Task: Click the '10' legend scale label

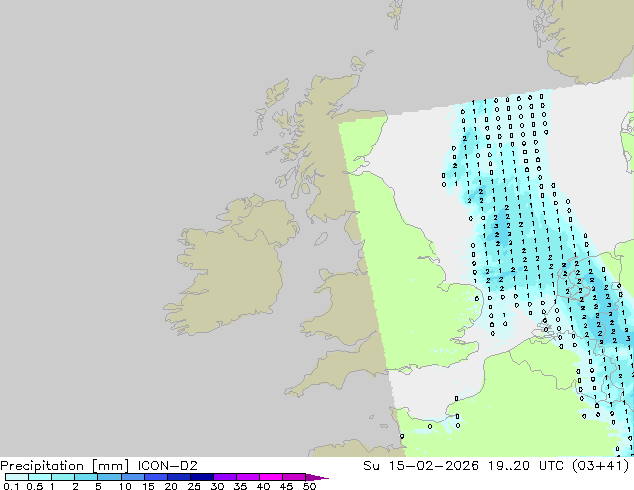Action: [x=125, y=486]
